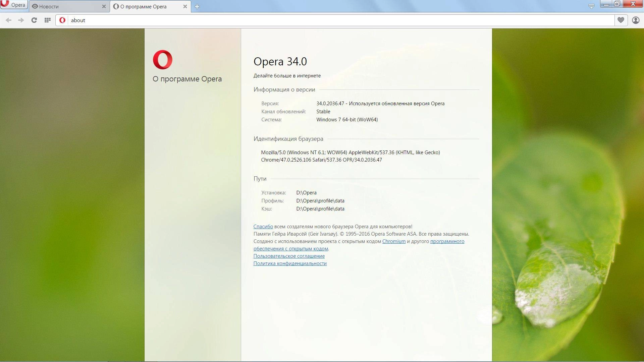Click the Информация о версии heading
The image size is (644, 362).
[x=284, y=89]
